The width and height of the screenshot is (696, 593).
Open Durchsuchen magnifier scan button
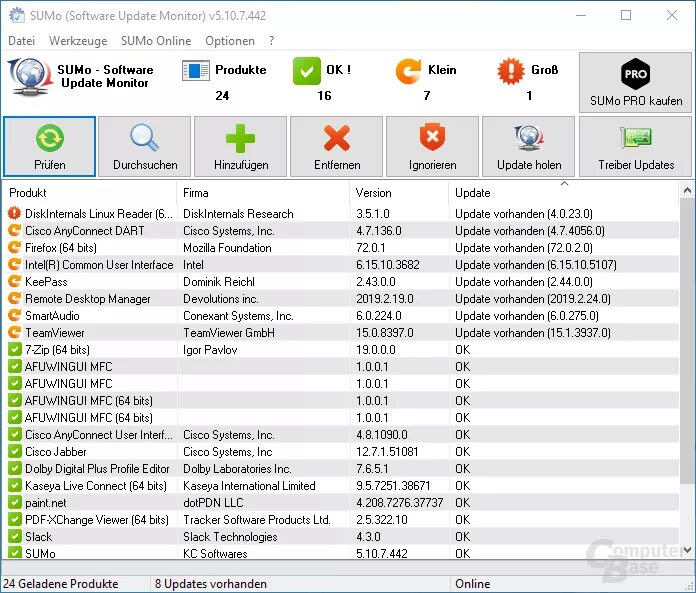click(x=145, y=146)
